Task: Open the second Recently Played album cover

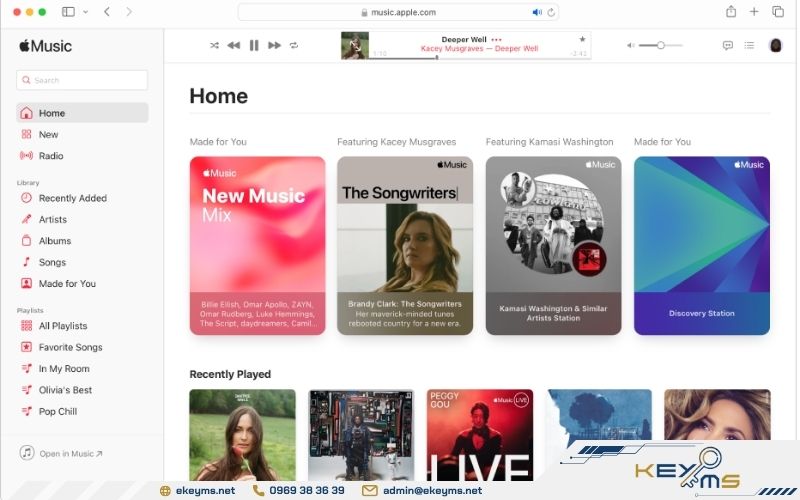Action: [x=361, y=435]
